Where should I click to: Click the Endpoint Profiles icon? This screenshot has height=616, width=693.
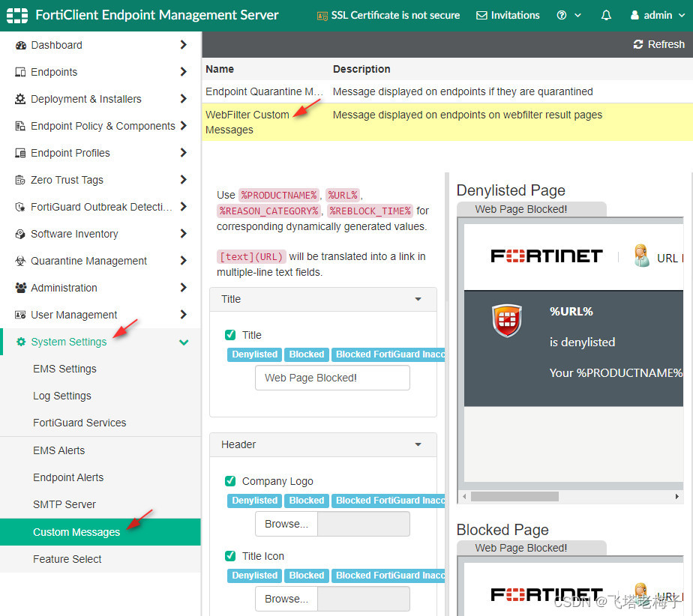tap(20, 153)
